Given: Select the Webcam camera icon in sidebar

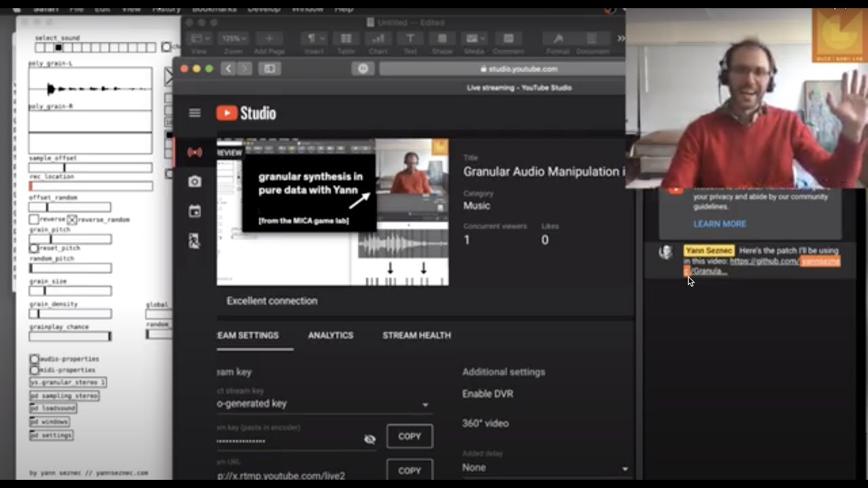Looking at the screenshot, I should pyautogui.click(x=195, y=182).
